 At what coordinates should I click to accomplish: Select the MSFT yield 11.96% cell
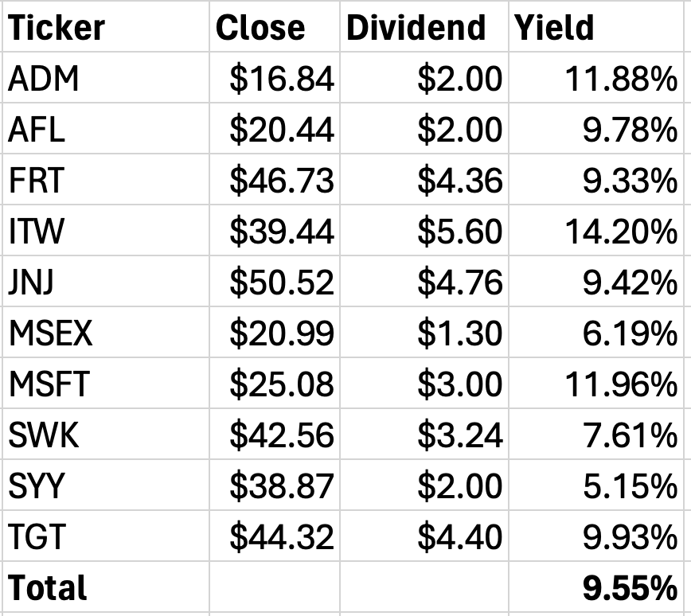599,383
